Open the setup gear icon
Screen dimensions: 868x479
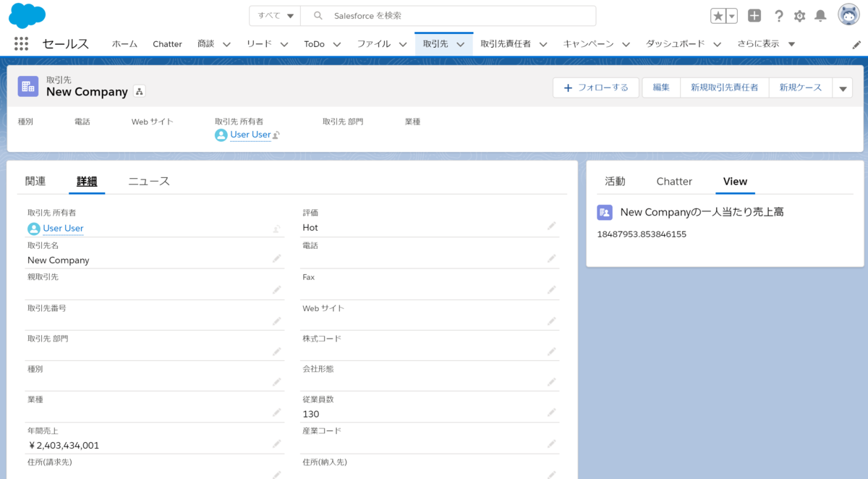point(799,16)
